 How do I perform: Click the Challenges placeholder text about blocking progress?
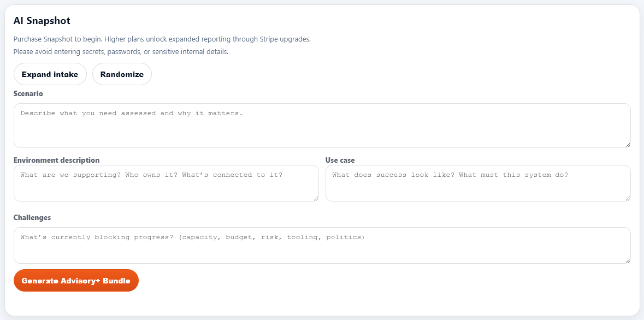(x=193, y=237)
